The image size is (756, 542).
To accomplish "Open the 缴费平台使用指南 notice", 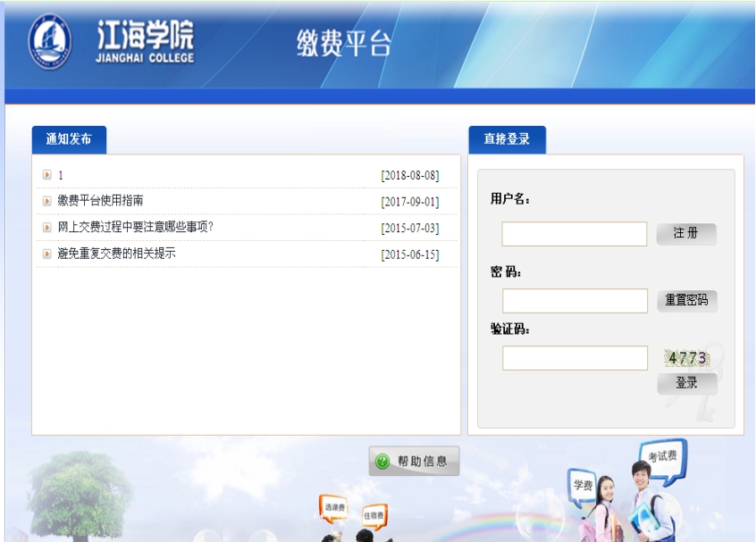I will 100,202.
